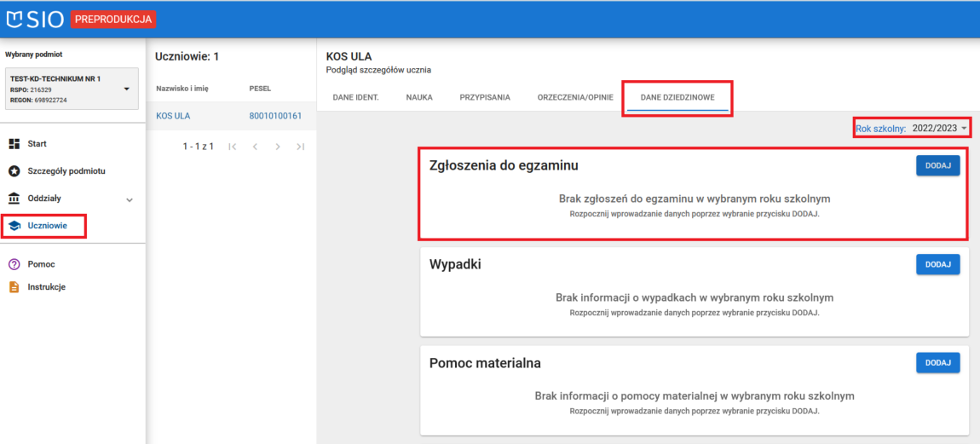Viewport: 980px width, 444px height.
Task: Expand the Oddziały submenu chevron
Action: [x=130, y=199]
